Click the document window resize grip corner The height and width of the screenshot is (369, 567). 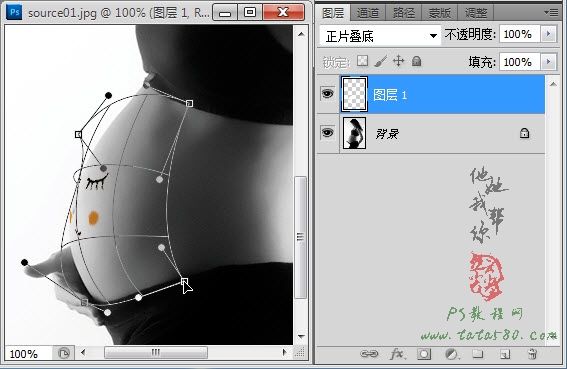pos(300,352)
